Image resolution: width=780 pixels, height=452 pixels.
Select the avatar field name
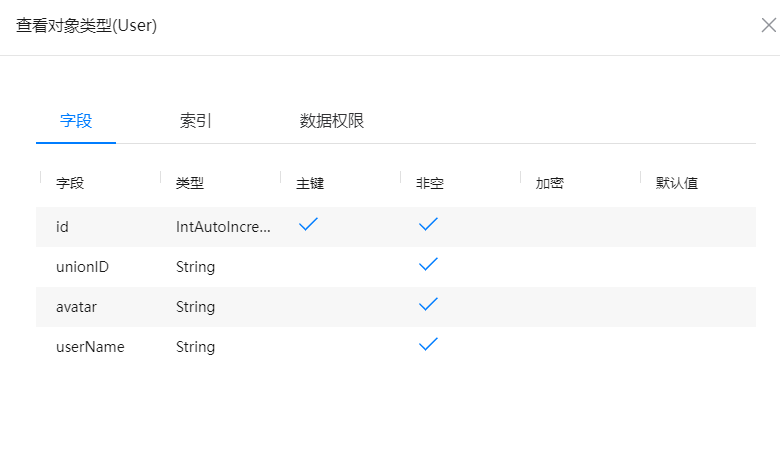(x=77, y=307)
